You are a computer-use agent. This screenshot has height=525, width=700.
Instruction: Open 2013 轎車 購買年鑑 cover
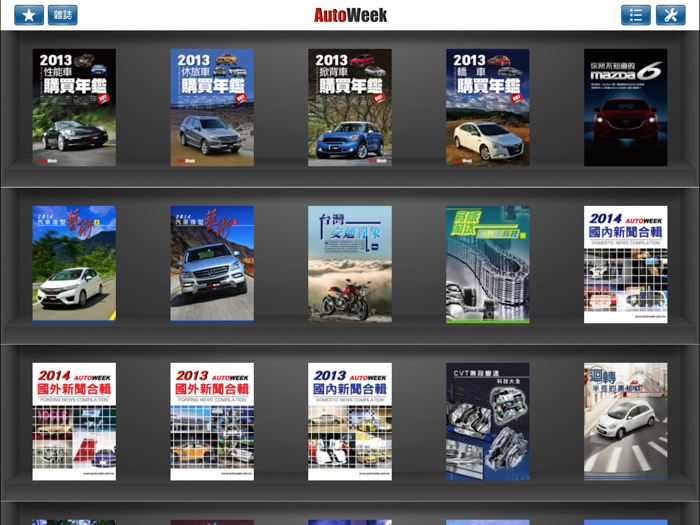click(488, 108)
